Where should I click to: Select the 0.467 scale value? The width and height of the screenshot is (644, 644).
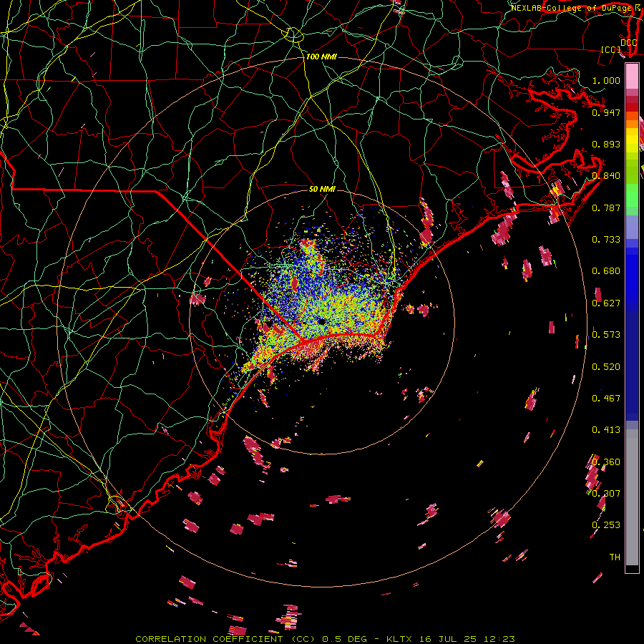[606, 399]
